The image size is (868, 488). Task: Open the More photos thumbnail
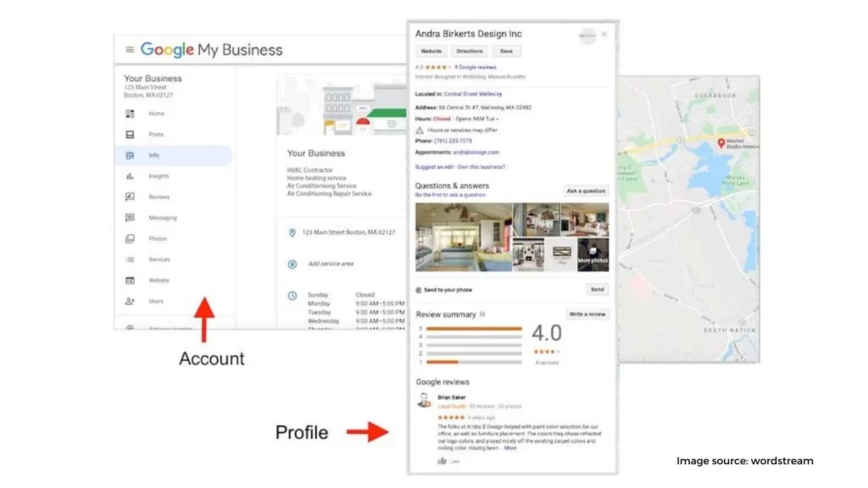[x=593, y=254]
